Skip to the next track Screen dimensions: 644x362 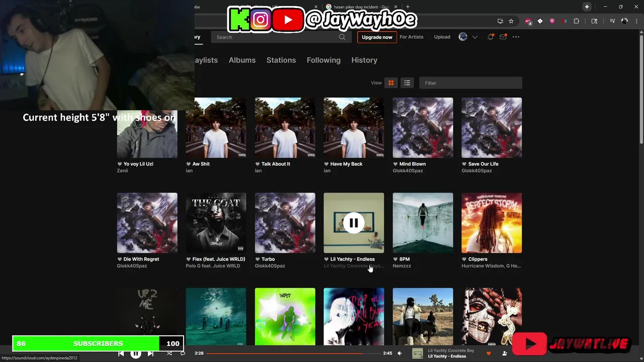click(150, 353)
